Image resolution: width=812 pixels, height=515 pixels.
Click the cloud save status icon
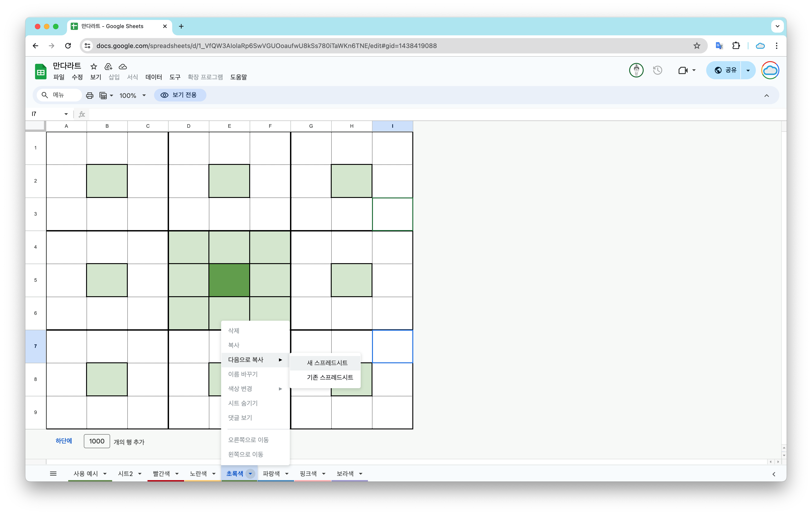coord(123,66)
